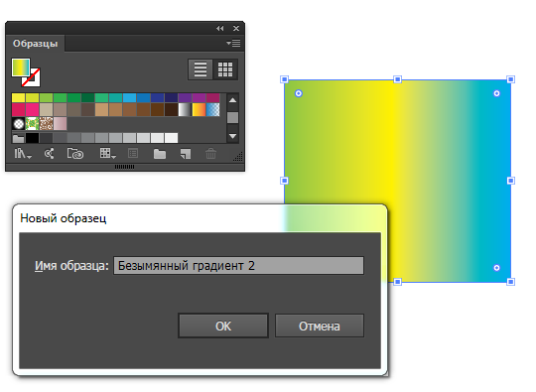Pick the lightest gray swatch
The width and height of the screenshot is (536, 392).
click(x=171, y=138)
